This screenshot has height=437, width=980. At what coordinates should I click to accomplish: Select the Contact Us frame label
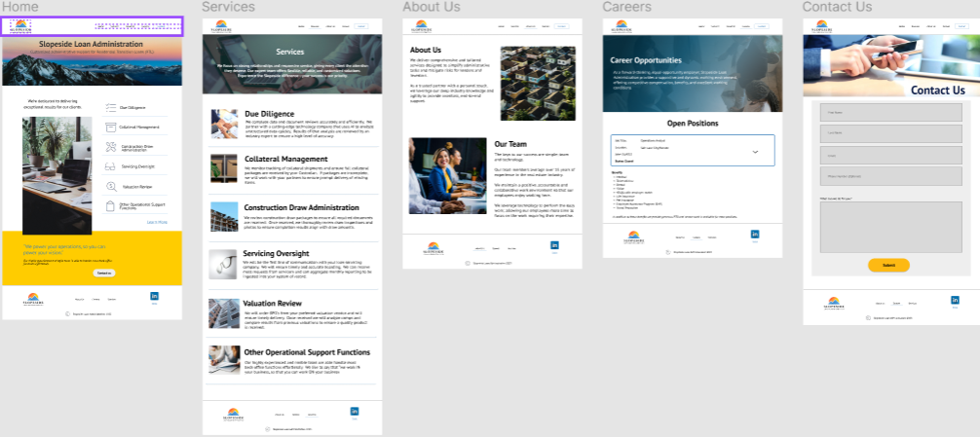click(837, 7)
